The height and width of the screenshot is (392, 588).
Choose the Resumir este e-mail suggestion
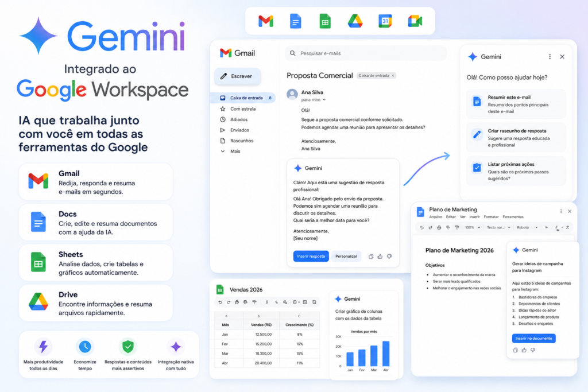(x=516, y=104)
